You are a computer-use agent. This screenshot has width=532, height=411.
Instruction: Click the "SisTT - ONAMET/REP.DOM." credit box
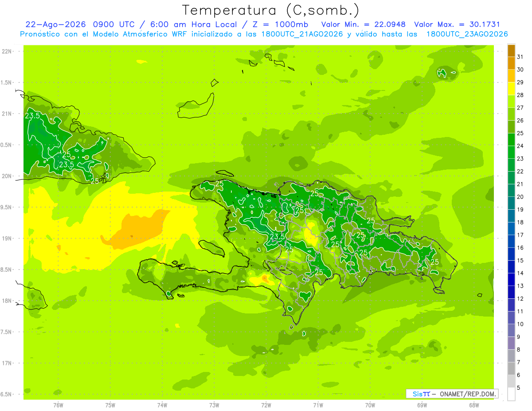tap(452, 394)
